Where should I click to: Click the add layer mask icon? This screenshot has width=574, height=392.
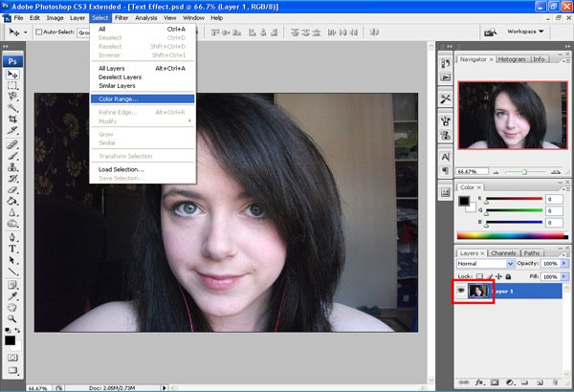tap(495, 382)
